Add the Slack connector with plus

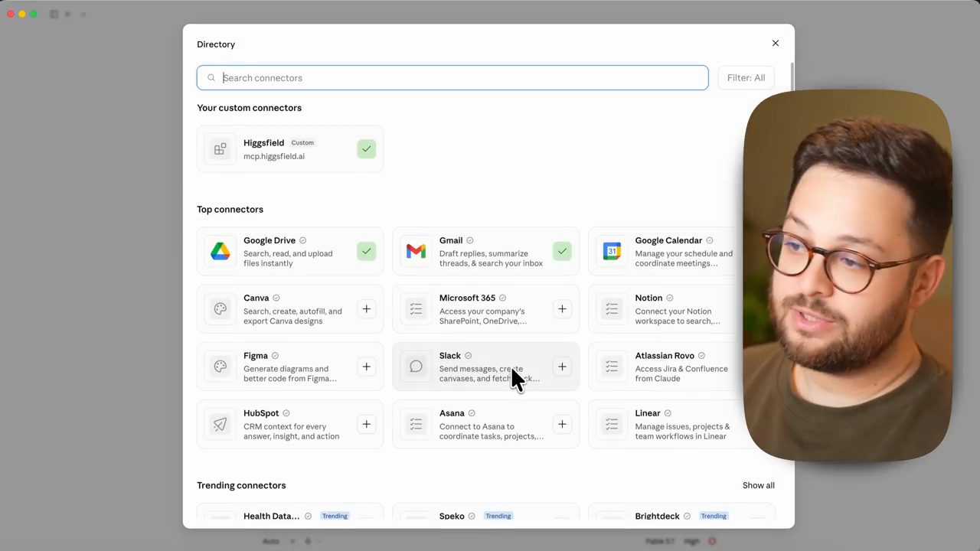pos(562,367)
